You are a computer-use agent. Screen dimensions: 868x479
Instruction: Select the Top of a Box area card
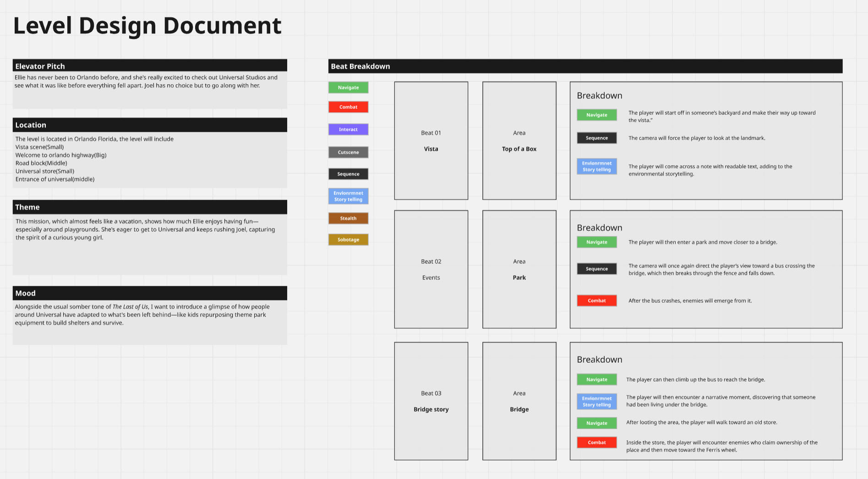(x=519, y=141)
